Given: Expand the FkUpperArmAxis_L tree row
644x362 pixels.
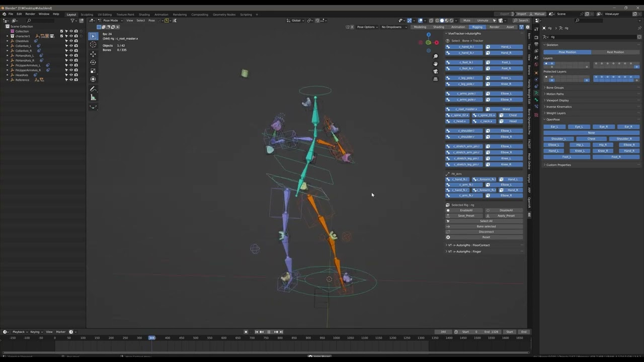Looking at the screenshot, I should click(x=7, y=65).
